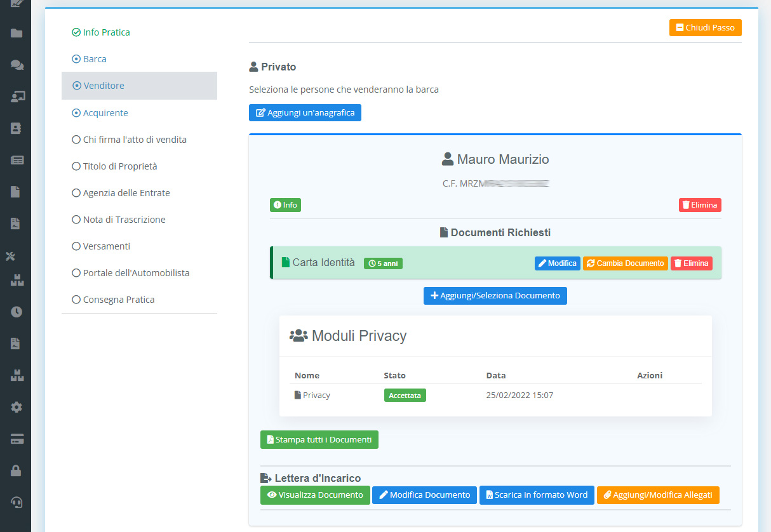Image resolution: width=771 pixels, height=532 pixels.
Task: Click the Azioni column header
Action: pyautogui.click(x=650, y=375)
